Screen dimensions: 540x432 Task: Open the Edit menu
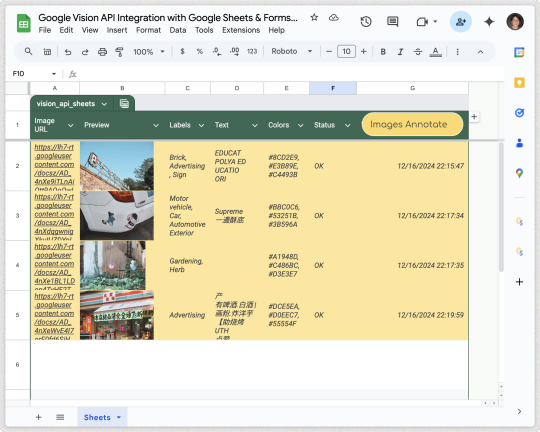(66, 30)
